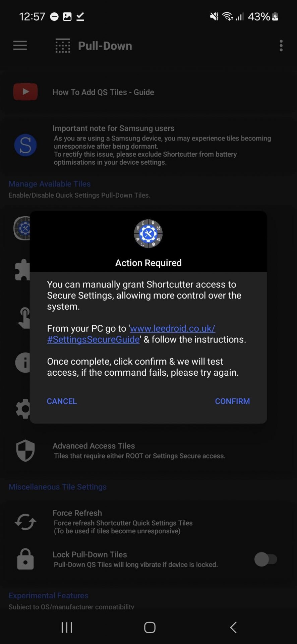Open recent apps navigation button
The width and height of the screenshot is (297, 644).
tap(67, 627)
